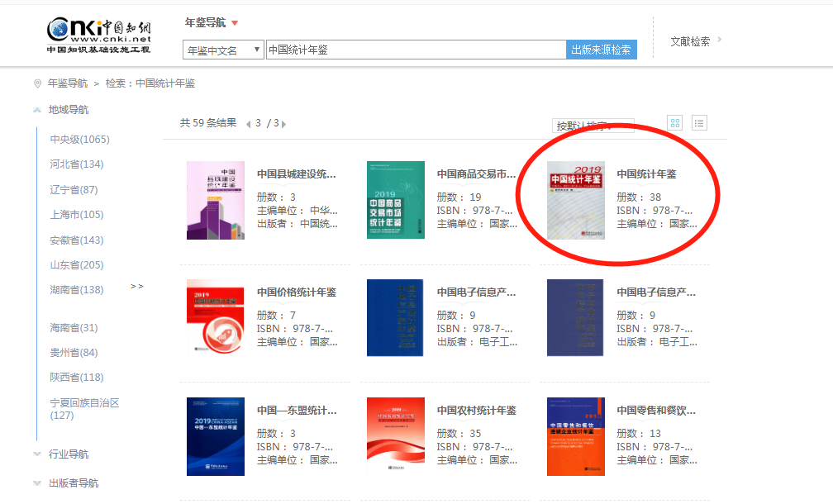Open the 中国价格统计年鉴 title link
Viewport: 833px width, 504px height.
[x=297, y=292]
